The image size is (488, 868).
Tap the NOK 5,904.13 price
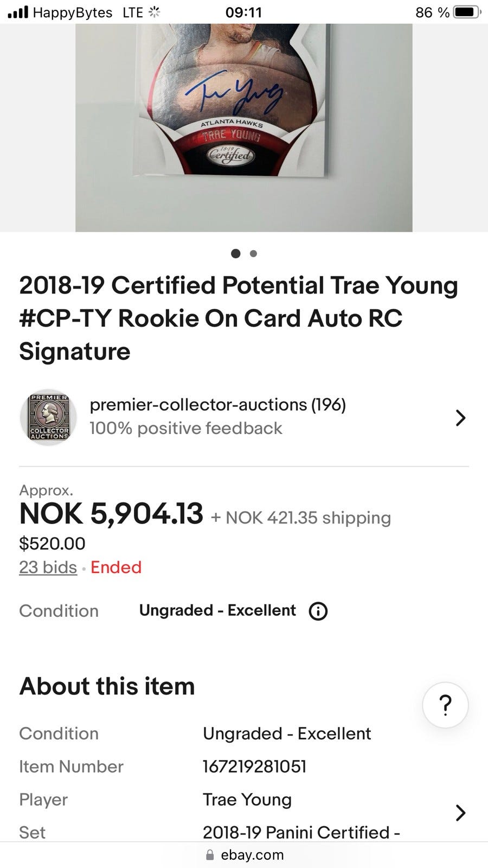click(x=111, y=514)
